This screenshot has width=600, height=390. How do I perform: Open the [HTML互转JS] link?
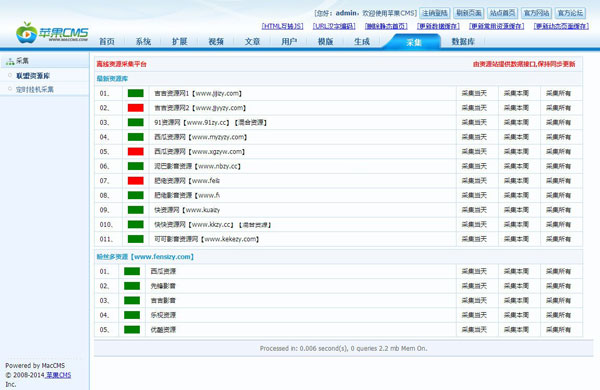pos(282,26)
